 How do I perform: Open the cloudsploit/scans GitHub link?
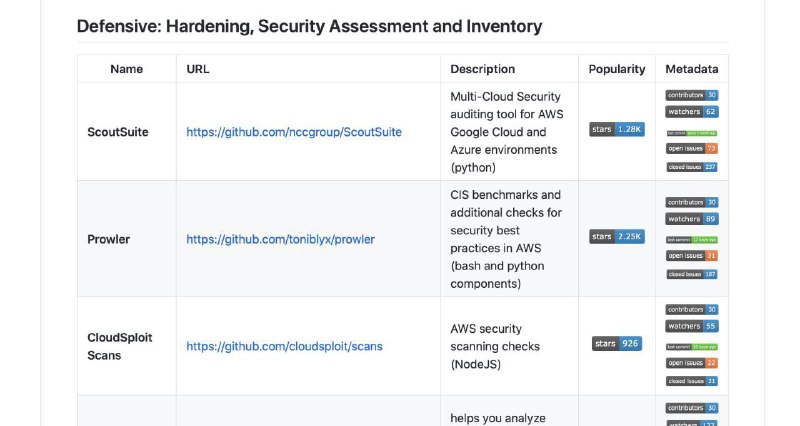(x=284, y=346)
